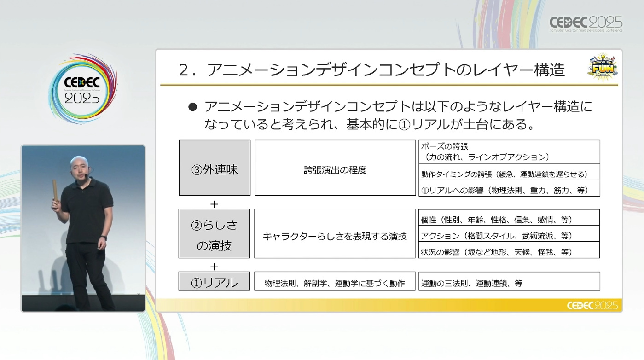Click the circular CEDEC 2025 rainbow logo
Viewport: 644px width, 360px height.
click(82, 89)
